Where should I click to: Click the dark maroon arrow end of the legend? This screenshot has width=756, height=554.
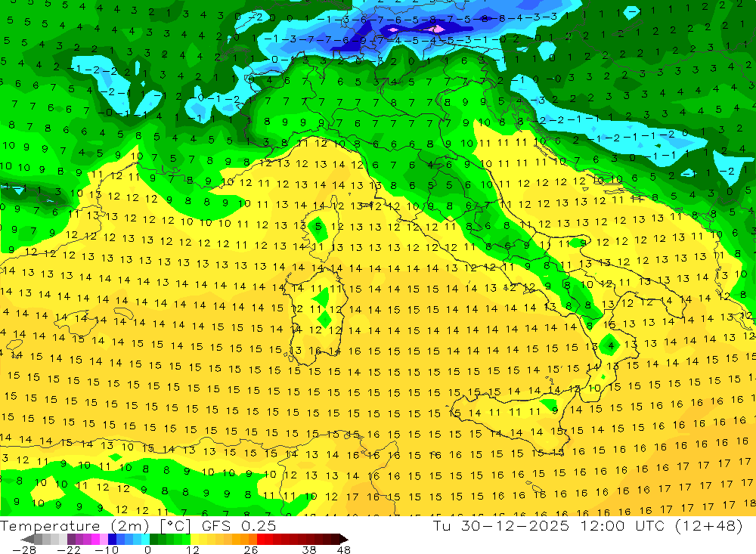click(343, 539)
